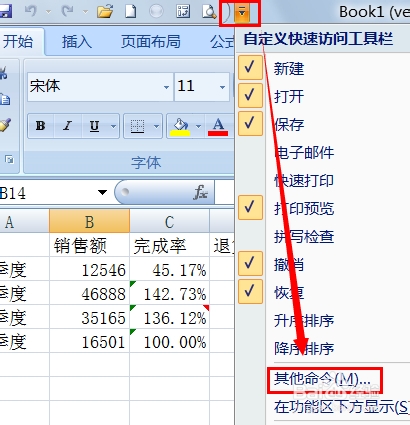Enable 快速打印 in quick access menu
Viewport: 410px width, 425px height.
pyautogui.click(x=304, y=181)
